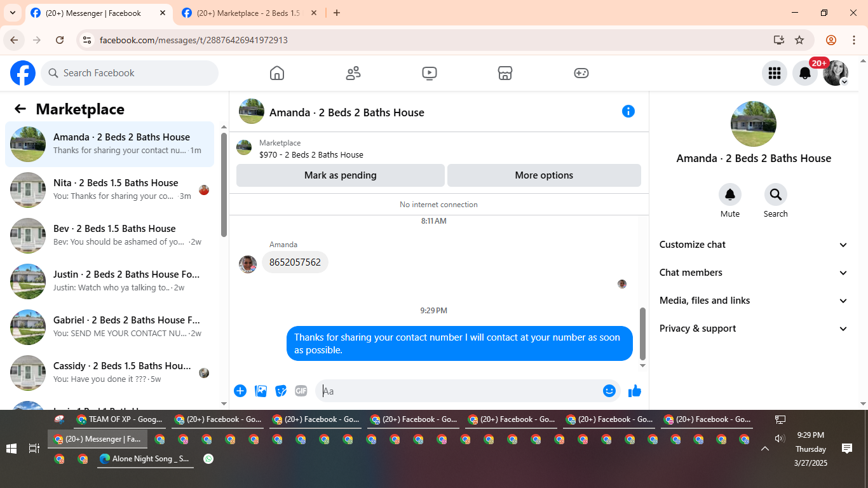Open the install app icon in address bar

[x=779, y=40]
